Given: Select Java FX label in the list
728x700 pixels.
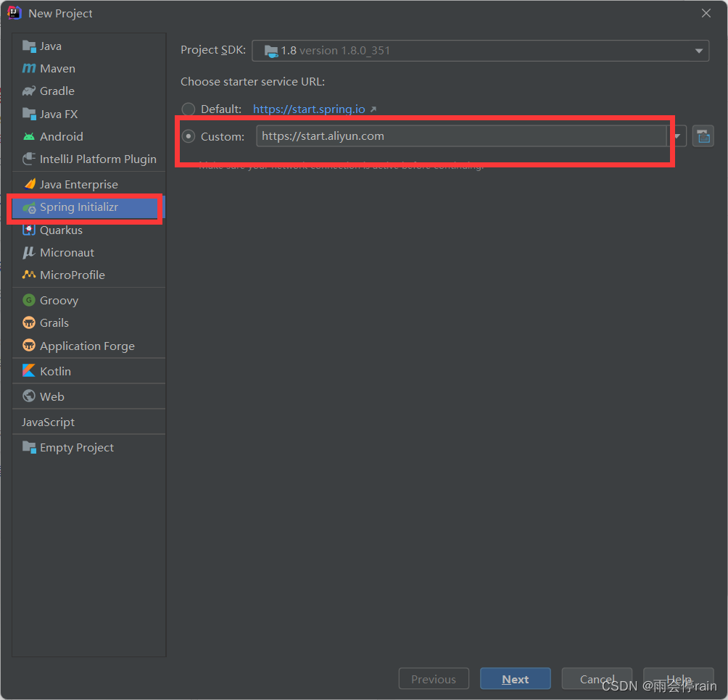Looking at the screenshot, I should pos(59,114).
